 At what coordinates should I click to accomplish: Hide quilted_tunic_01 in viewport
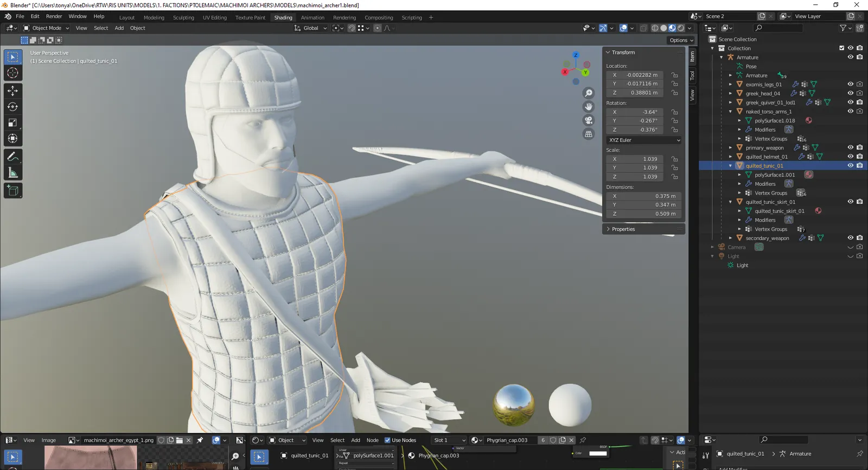pos(851,166)
